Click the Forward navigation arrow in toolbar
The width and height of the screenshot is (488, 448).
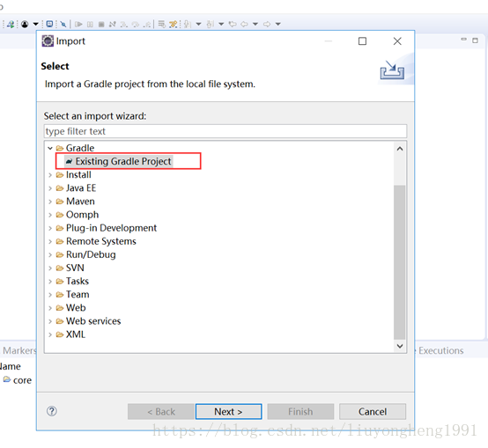(x=267, y=24)
